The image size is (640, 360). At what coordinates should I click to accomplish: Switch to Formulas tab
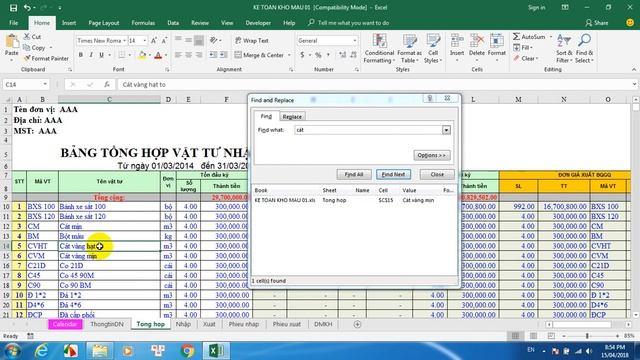[x=143, y=23]
